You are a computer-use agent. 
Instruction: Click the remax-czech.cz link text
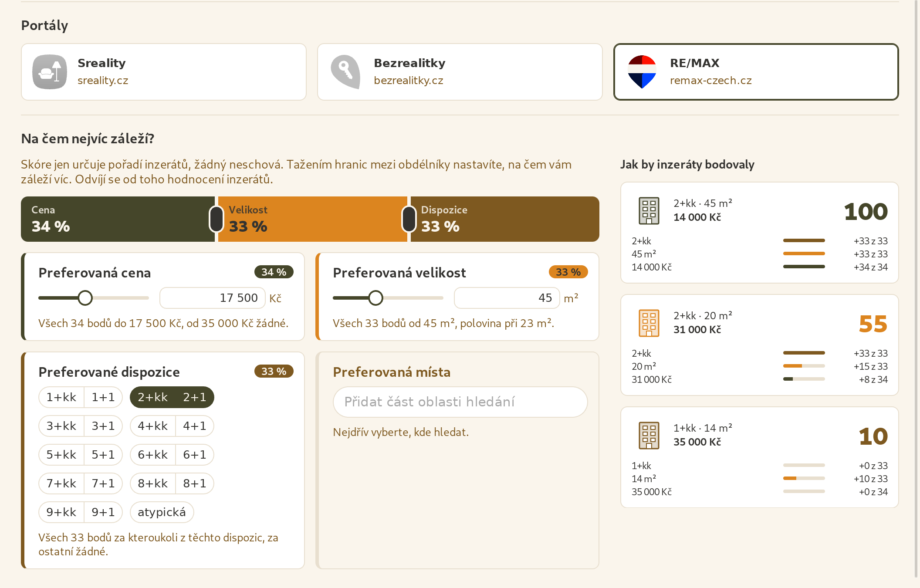click(x=711, y=81)
